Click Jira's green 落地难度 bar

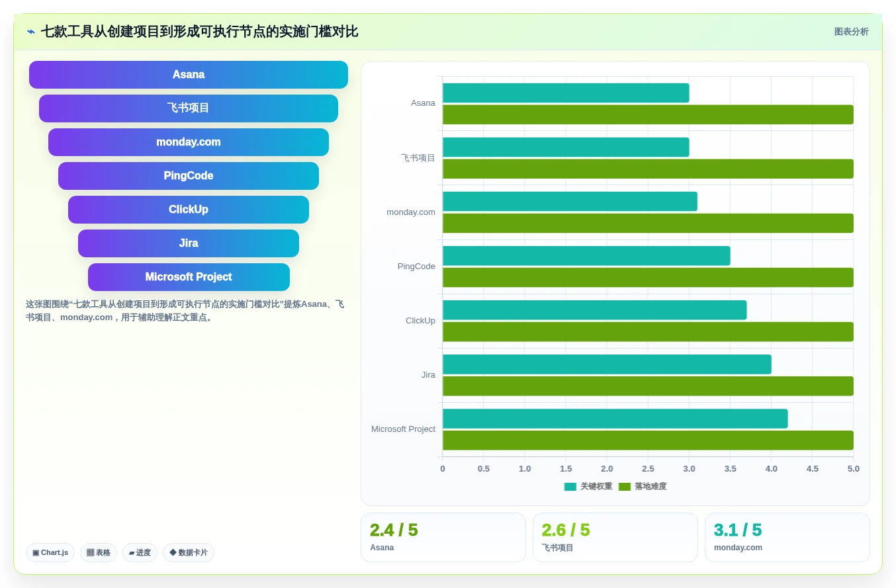pos(648,386)
